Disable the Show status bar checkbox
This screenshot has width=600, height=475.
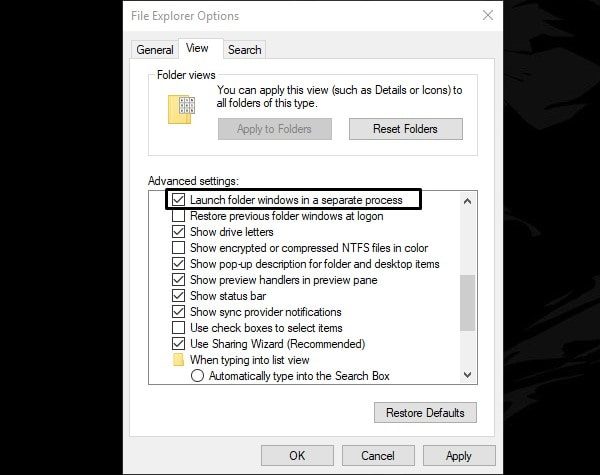click(x=179, y=296)
